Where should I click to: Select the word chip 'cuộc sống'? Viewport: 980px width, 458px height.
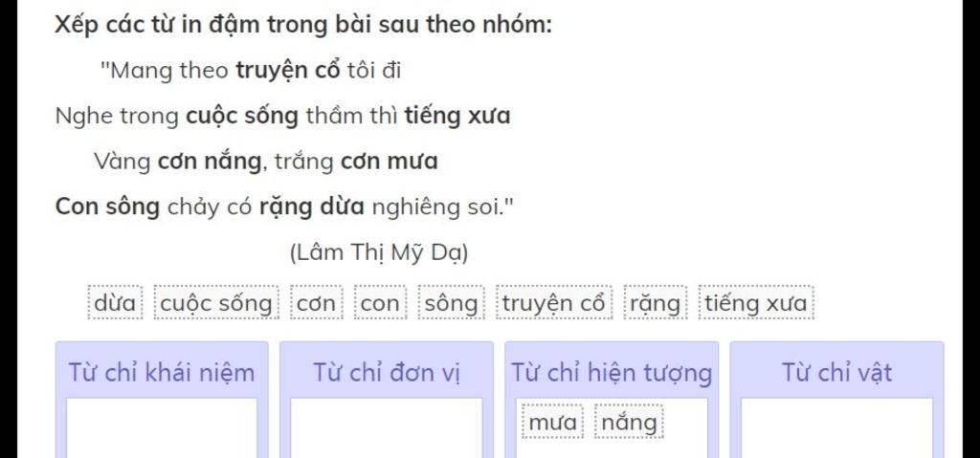point(216,303)
